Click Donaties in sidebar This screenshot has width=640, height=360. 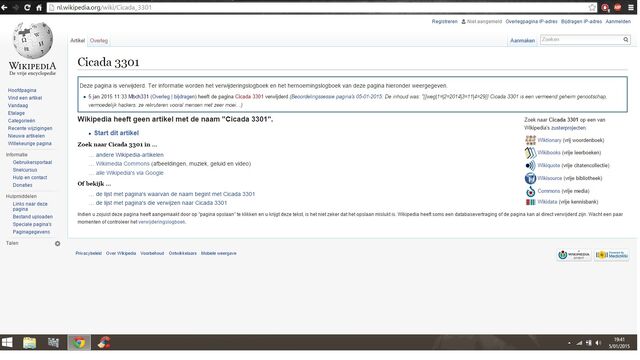pyautogui.click(x=22, y=185)
